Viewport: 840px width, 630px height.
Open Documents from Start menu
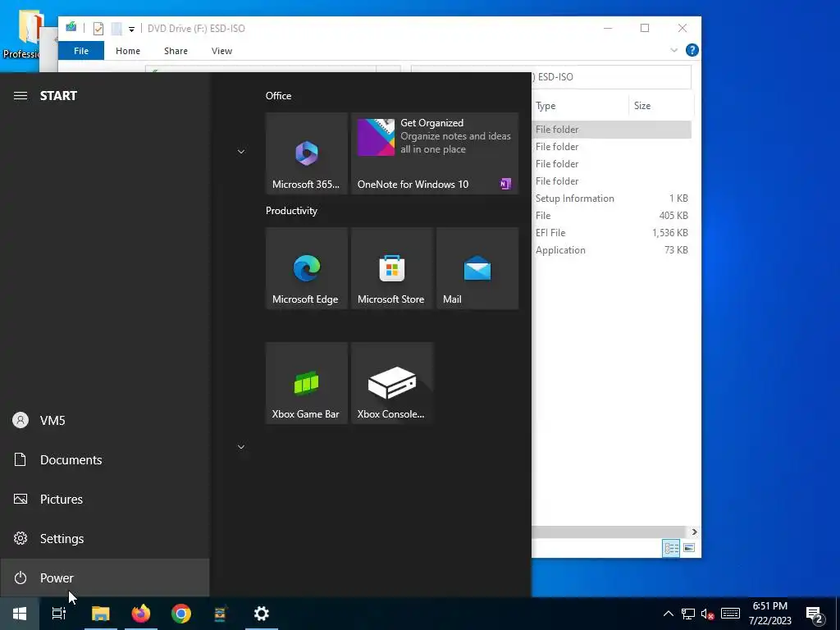(x=104, y=459)
